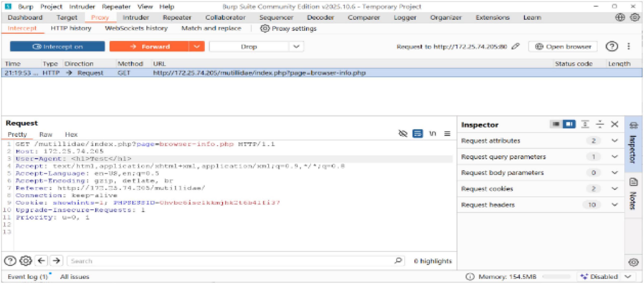This screenshot has width=644, height=284.
Task: Open the Event log (1) link
Action: click(x=27, y=277)
